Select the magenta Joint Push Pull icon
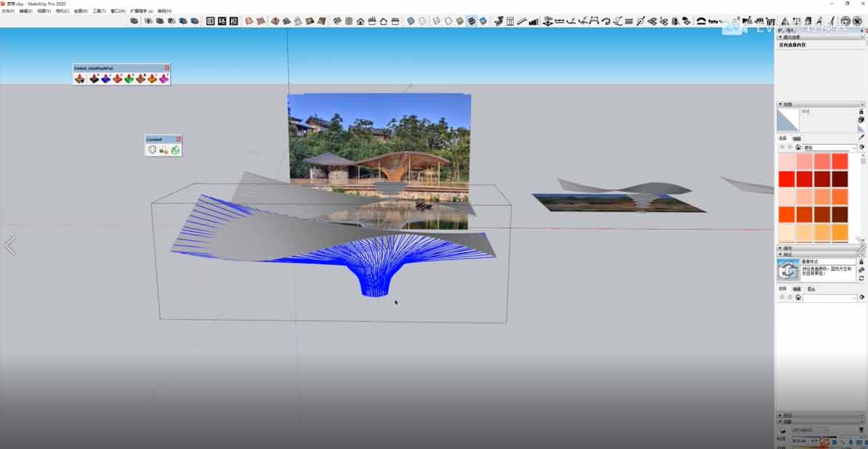The height and width of the screenshot is (449, 868). 164,78
